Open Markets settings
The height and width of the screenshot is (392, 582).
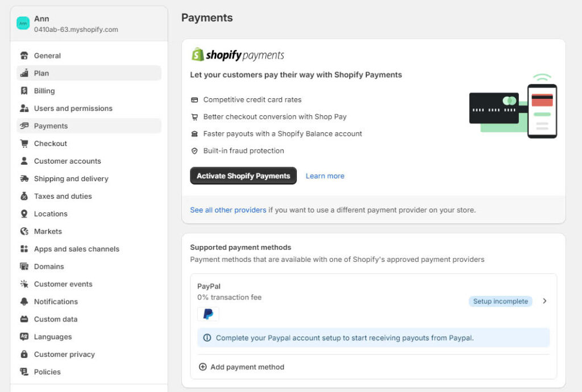tap(89, 231)
